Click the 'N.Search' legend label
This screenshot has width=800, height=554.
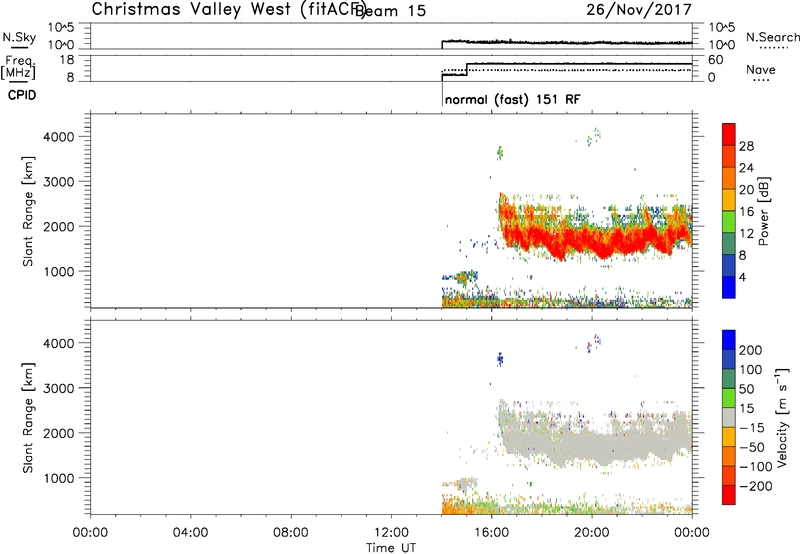pyautogui.click(x=773, y=37)
